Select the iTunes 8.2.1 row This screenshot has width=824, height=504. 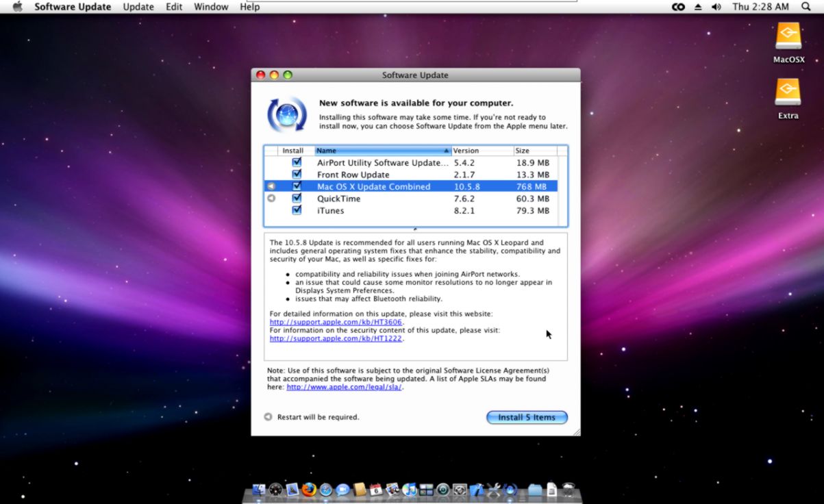(x=410, y=210)
